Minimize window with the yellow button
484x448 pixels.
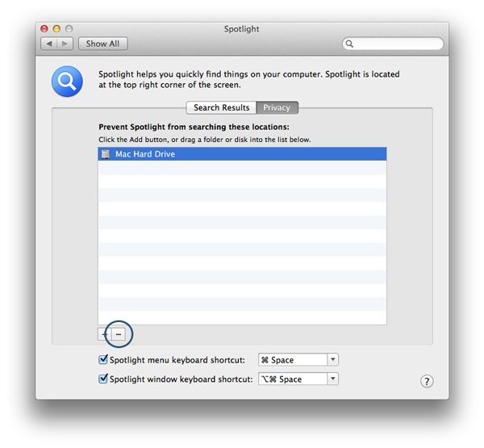click(56, 29)
